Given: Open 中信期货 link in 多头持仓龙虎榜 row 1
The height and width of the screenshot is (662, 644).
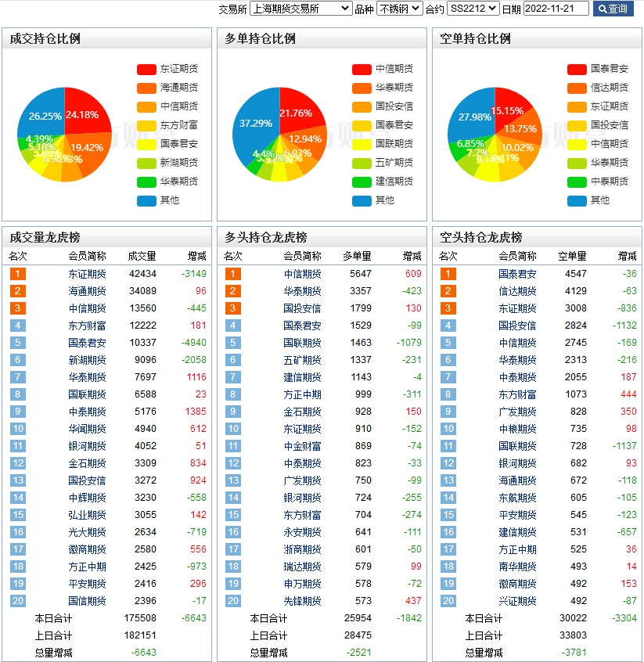Looking at the screenshot, I should [302, 274].
